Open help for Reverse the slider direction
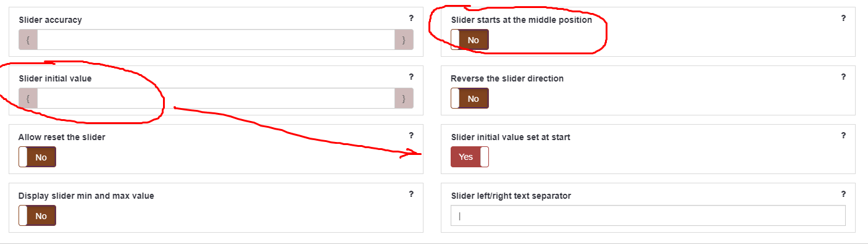The width and height of the screenshot is (868, 250). click(843, 77)
